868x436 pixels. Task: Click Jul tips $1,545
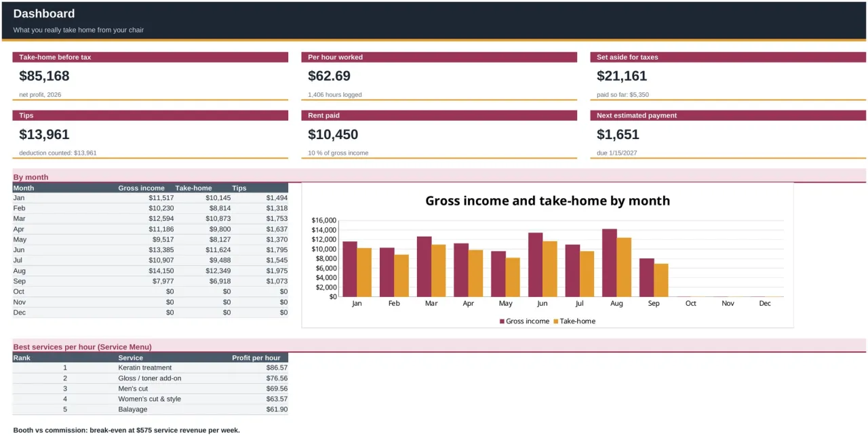click(277, 260)
